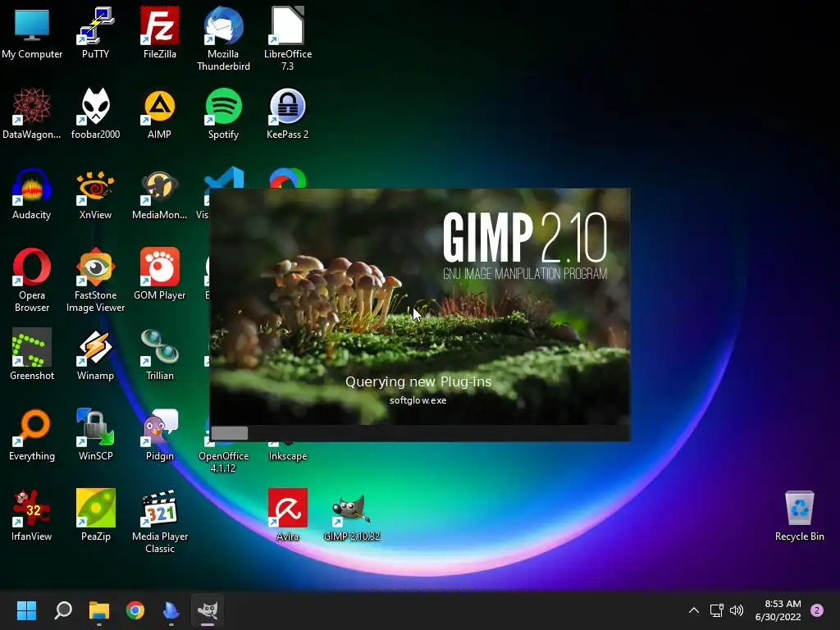Open File Explorer from the taskbar
The height and width of the screenshot is (630, 840).
(x=99, y=610)
